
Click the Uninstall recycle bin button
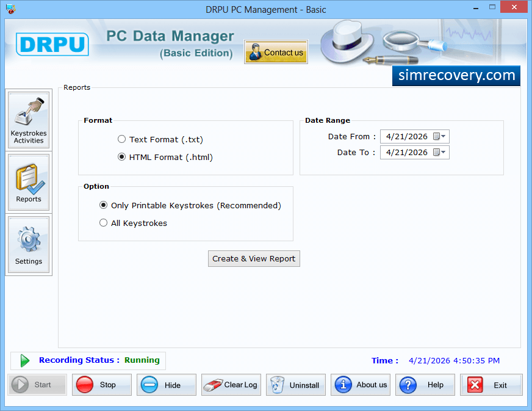click(x=296, y=385)
